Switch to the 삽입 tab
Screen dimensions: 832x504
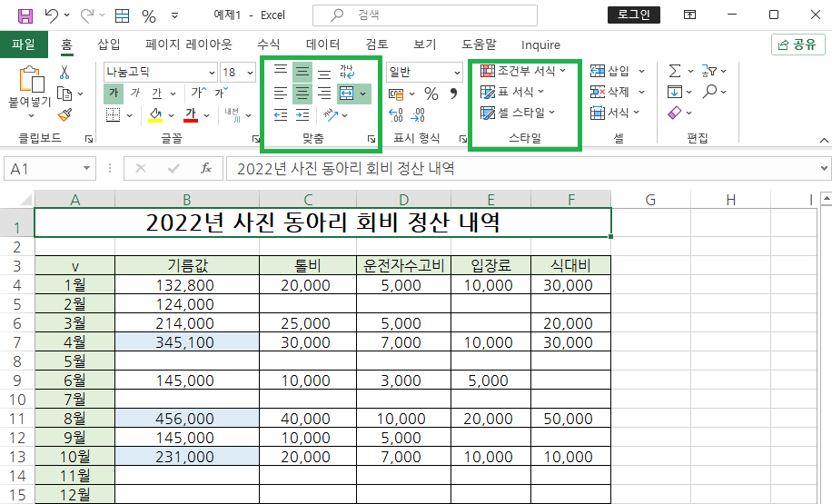coord(109,44)
